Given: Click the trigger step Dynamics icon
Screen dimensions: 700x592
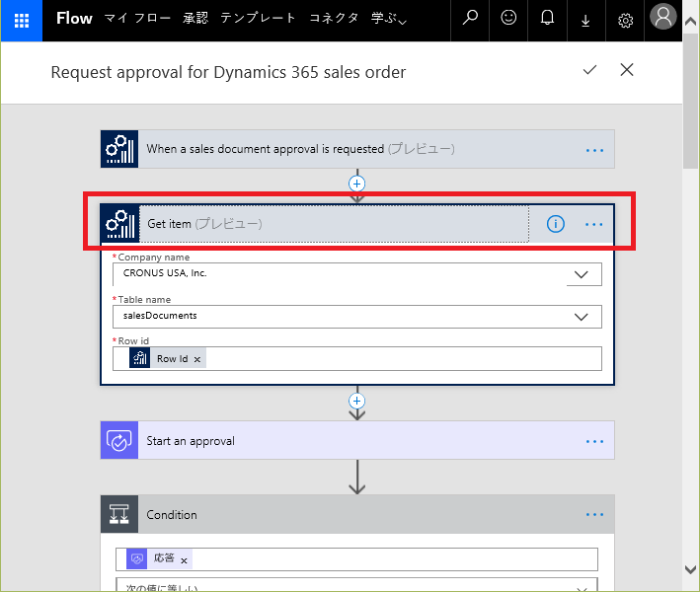Looking at the screenshot, I should pyautogui.click(x=119, y=149).
